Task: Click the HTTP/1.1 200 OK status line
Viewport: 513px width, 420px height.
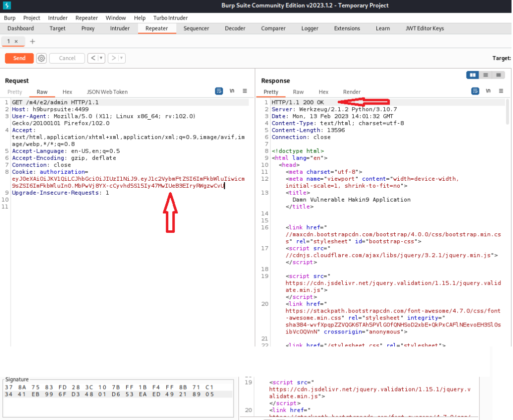Action: click(x=298, y=102)
